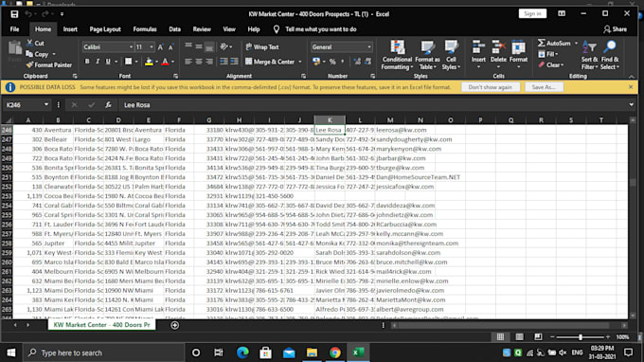Expand the formula bar
Screen dimensions: 644x362
pos(632,105)
